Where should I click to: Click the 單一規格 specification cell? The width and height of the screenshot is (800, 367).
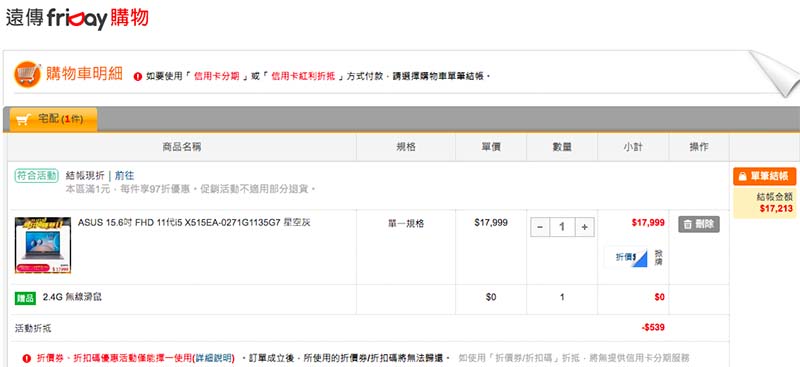click(406, 223)
